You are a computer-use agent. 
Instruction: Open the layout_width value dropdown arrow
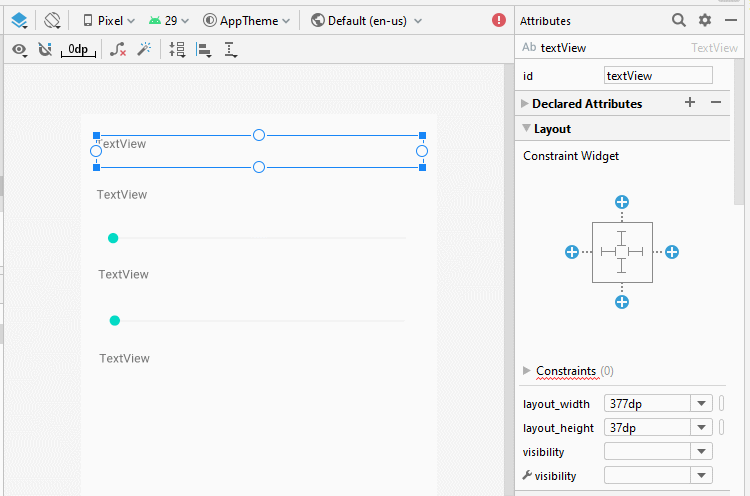[701, 404]
